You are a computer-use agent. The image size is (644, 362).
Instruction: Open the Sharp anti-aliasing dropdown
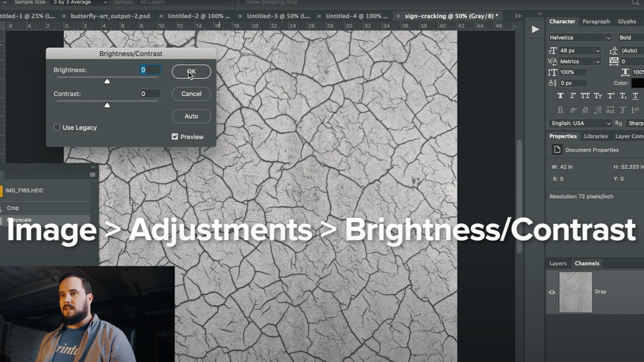tap(635, 123)
